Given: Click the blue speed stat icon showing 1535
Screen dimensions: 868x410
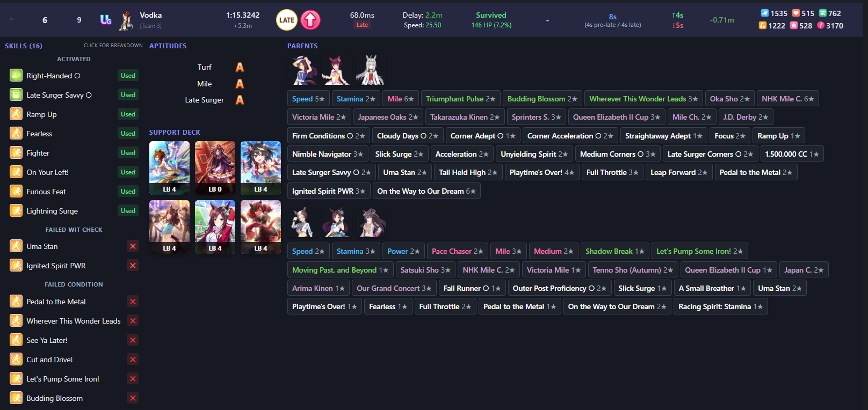Looking at the screenshot, I should pos(765,13).
